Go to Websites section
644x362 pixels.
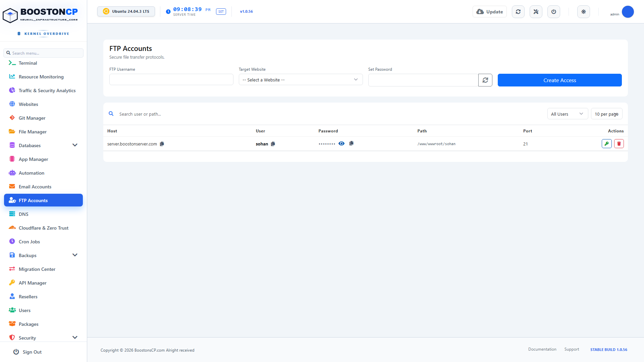click(x=43, y=104)
